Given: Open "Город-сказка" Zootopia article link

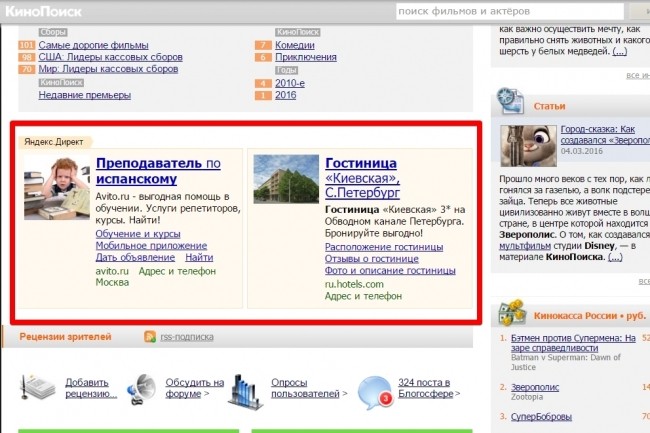Looking at the screenshot, I should click(605, 135).
